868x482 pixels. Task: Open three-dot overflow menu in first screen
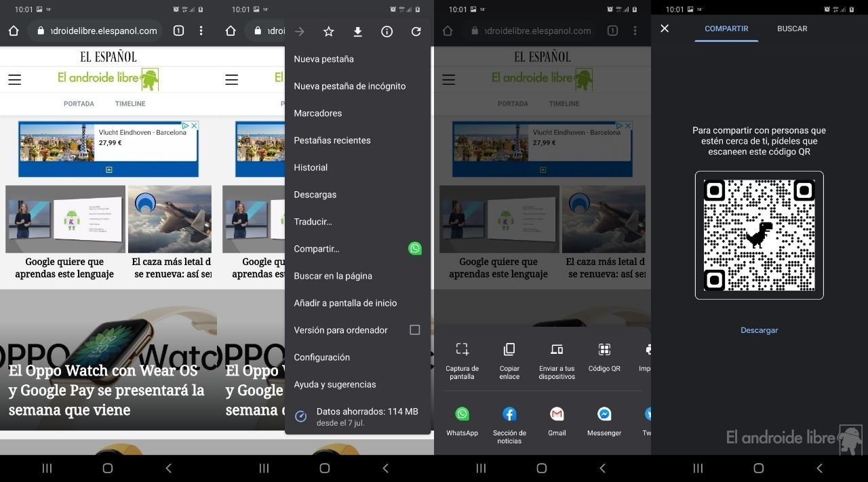point(201,31)
